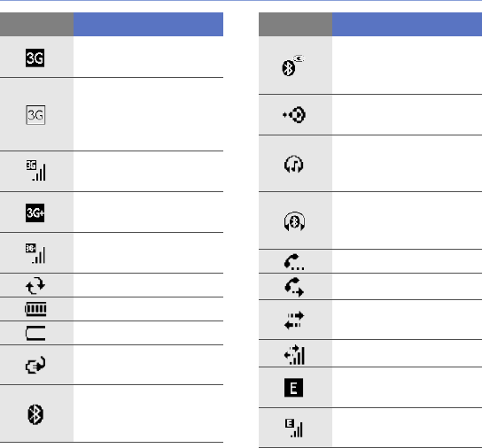Click the E signal strength bars icon
The height and width of the screenshot is (448, 482).
(294, 428)
